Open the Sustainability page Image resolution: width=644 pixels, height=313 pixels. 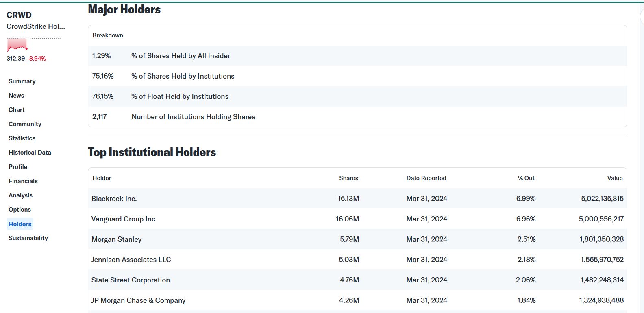pyautogui.click(x=28, y=238)
